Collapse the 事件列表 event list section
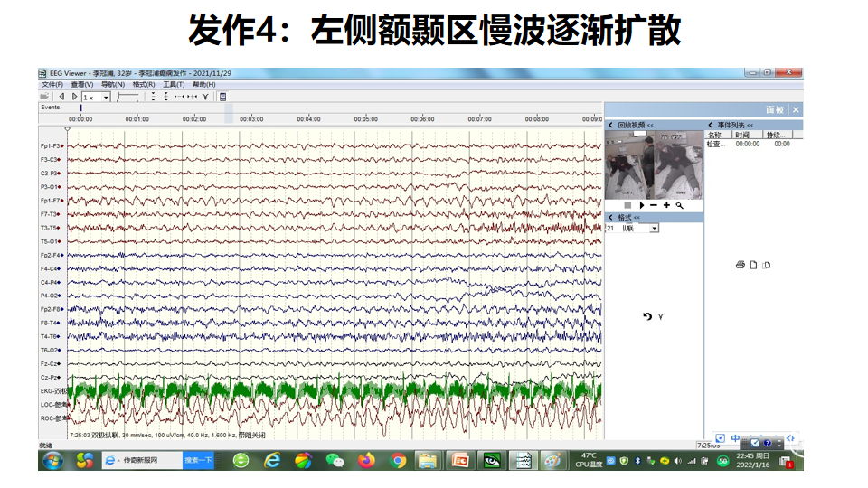Image resolution: width=868 pixels, height=488 pixels. pyautogui.click(x=710, y=126)
